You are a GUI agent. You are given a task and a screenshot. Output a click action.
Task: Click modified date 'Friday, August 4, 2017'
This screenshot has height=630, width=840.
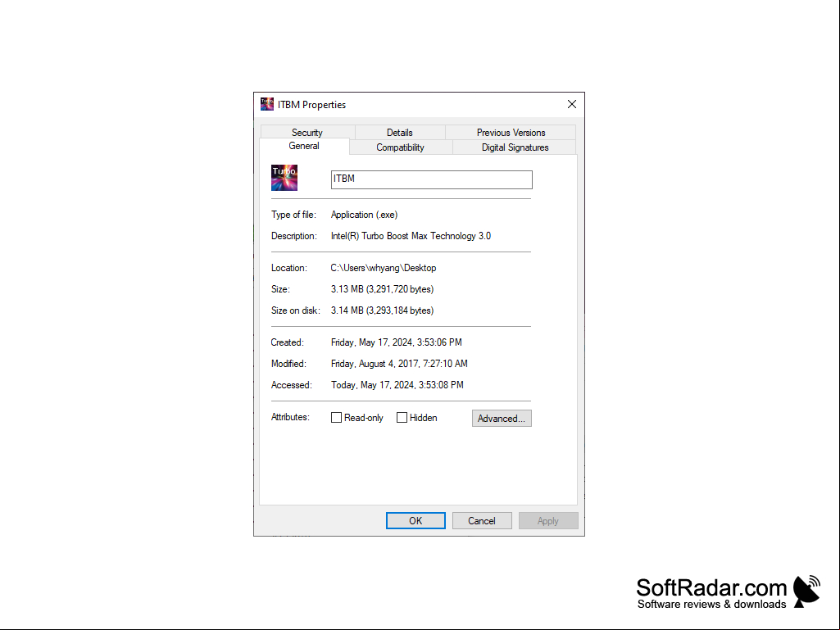click(375, 364)
